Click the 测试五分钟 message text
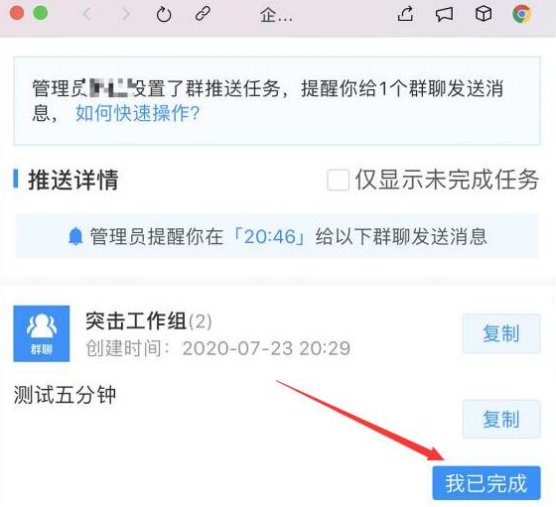Viewport: 556px width, 507px height. click(x=65, y=395)
